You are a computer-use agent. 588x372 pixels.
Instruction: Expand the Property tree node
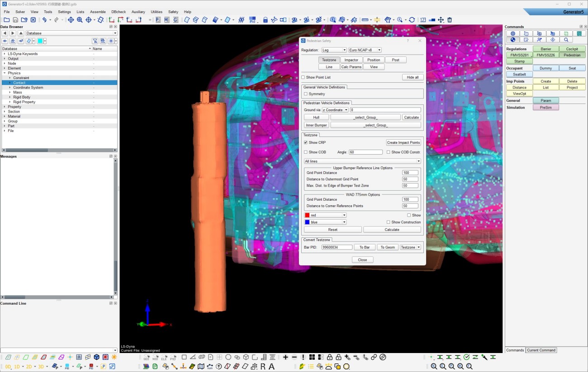5,107
